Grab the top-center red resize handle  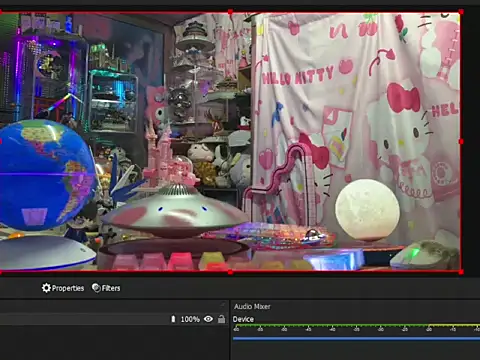pos(230,12)
